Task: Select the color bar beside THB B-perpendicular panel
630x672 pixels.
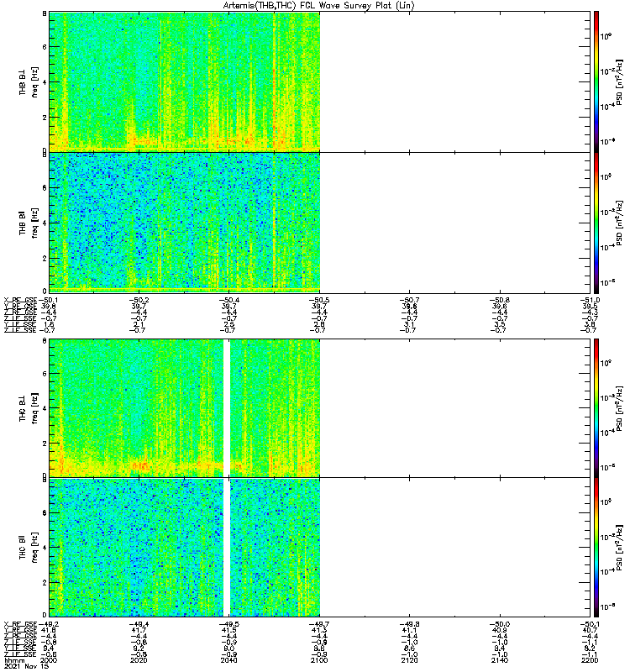Action: pos(596,81)
